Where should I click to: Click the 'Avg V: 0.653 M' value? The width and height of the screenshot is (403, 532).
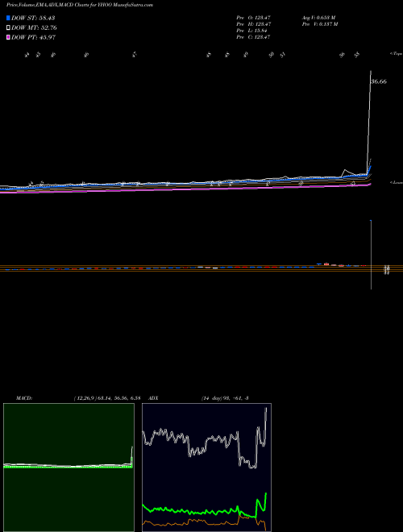[319, 17]
